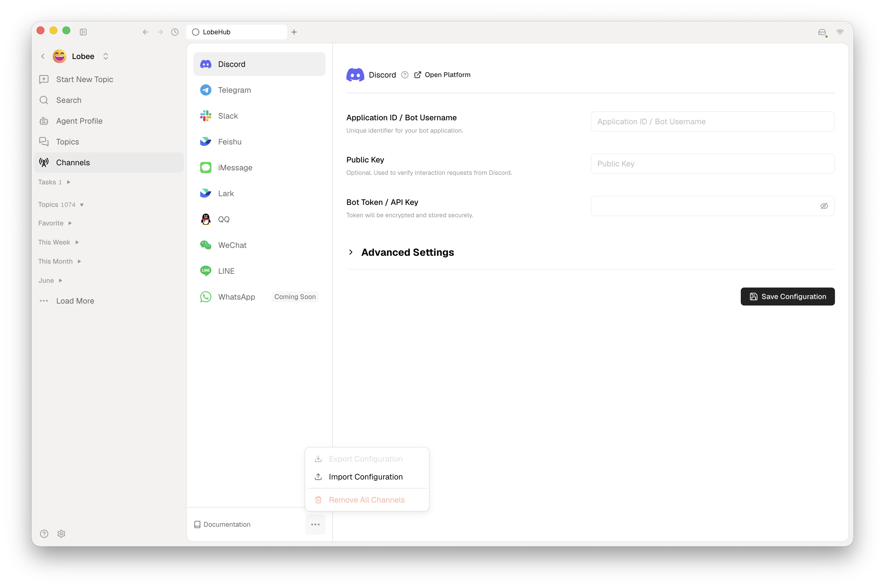Open the Open Platform link
The height and width of the screenshot is (588, 885).
(x=442, y=75)
